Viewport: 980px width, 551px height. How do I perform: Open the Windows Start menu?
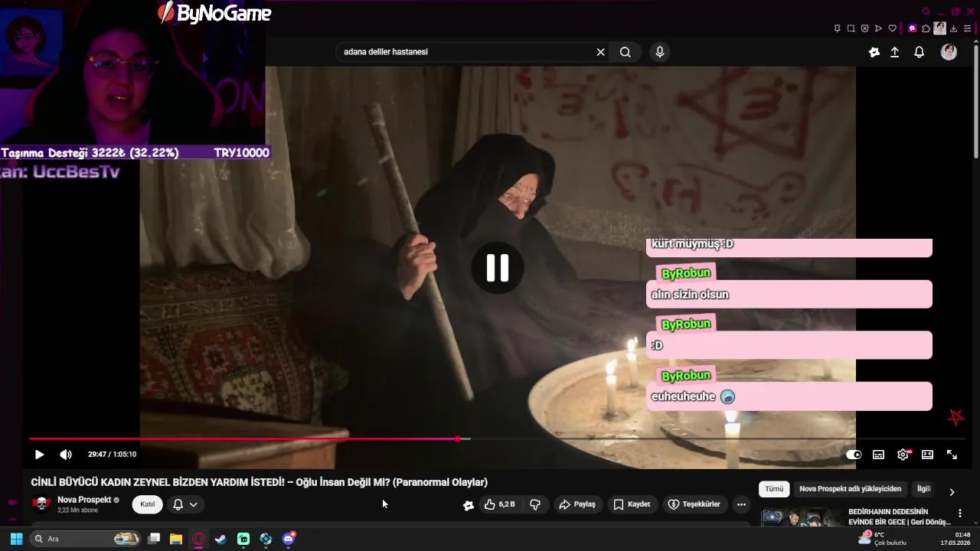pos(16,539)
